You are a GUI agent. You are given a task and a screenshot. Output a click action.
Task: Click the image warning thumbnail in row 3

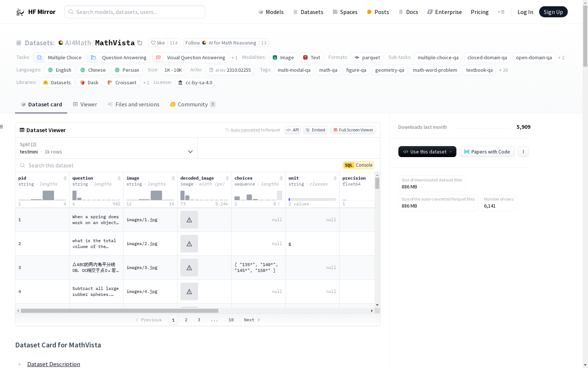pos(189,268)
